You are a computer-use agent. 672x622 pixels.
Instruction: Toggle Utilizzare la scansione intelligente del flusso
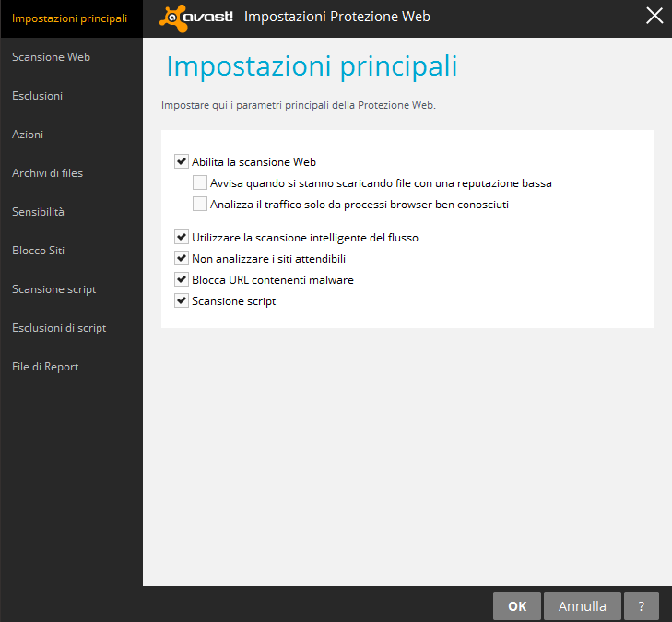pos(182,237)
